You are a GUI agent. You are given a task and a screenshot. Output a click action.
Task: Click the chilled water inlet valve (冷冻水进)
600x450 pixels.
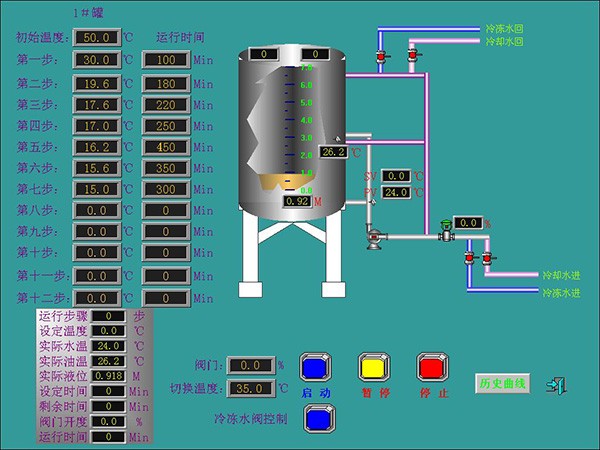coord(467,259)
